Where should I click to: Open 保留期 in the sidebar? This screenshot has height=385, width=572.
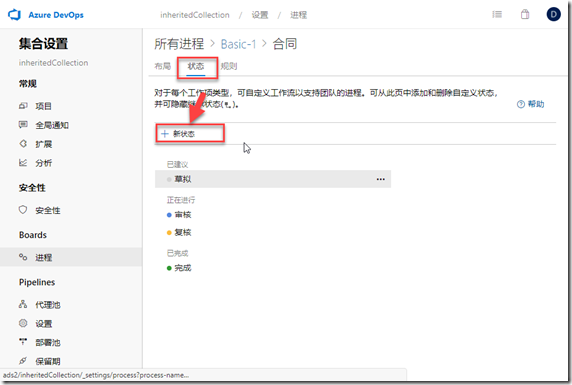point(48,362)
